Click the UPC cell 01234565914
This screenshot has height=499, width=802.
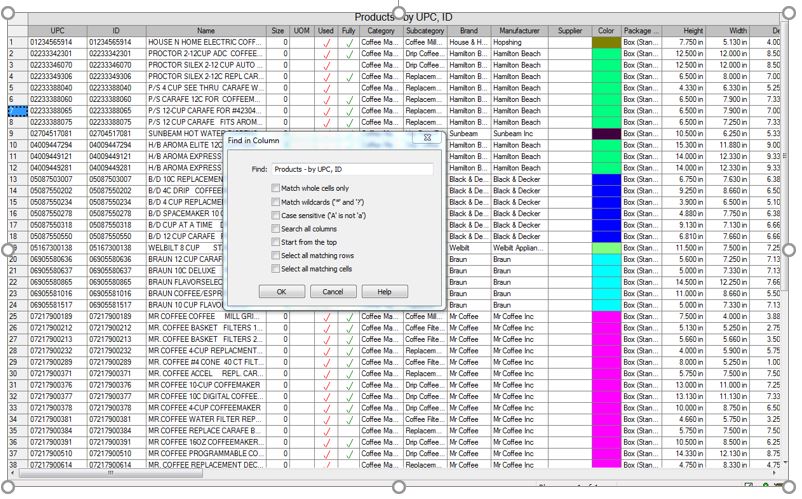pos(57,42)
